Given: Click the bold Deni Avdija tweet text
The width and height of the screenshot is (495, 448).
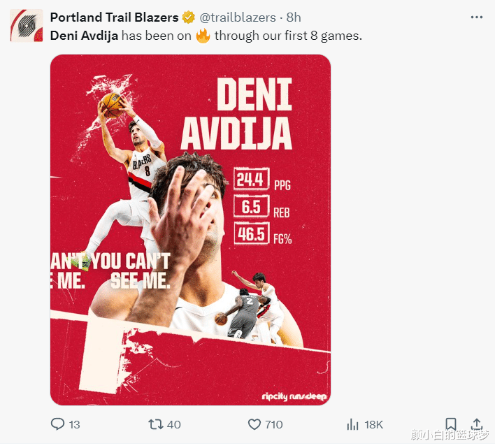Looking at the screenshot, I should (x=84, y=35).
